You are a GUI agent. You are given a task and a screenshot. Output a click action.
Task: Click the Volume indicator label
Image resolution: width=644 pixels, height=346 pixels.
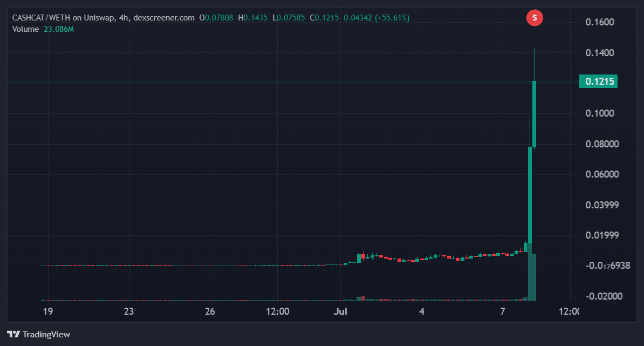25,29
